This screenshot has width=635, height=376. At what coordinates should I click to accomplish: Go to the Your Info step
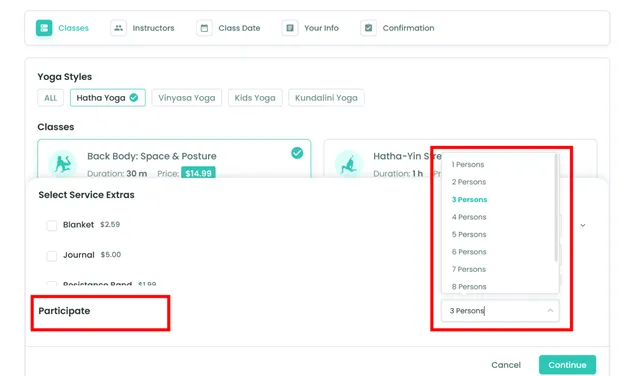pyautogui.click(x=310, y=28)
